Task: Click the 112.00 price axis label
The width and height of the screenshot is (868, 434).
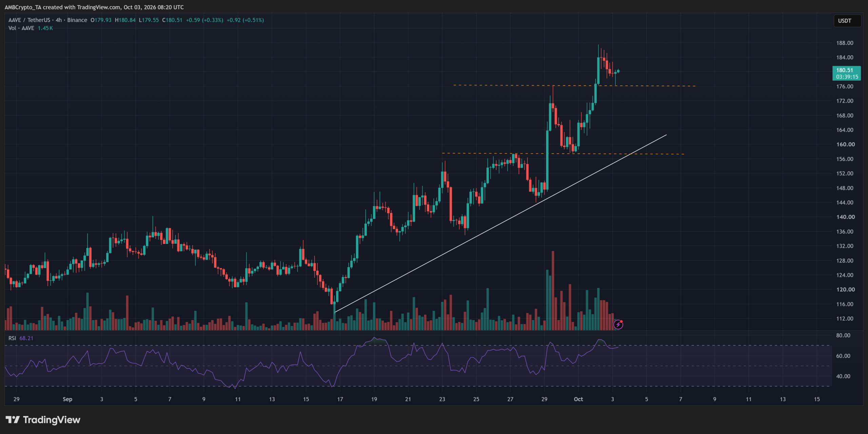Action: (x=845, y=318)
